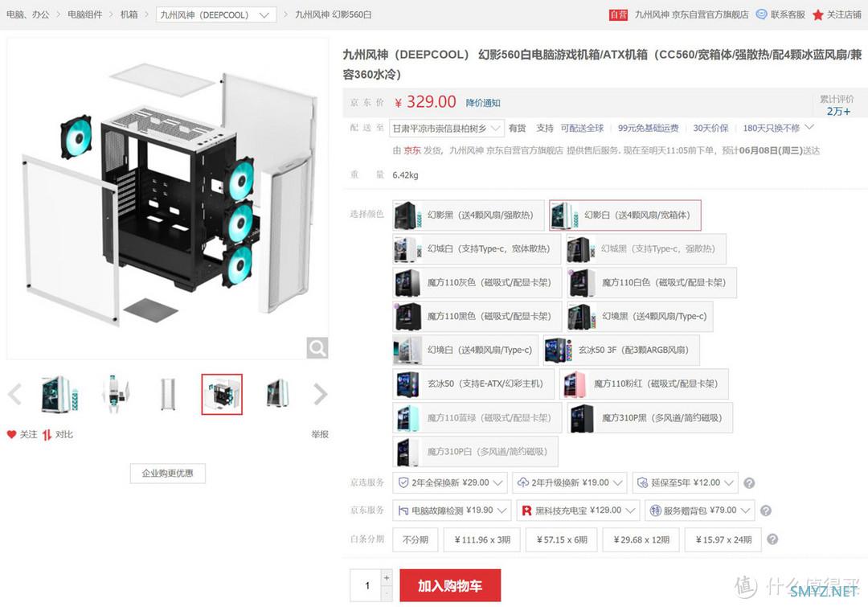Click the 降价通知 link
The image size is (868, 607).
(483, 103)
